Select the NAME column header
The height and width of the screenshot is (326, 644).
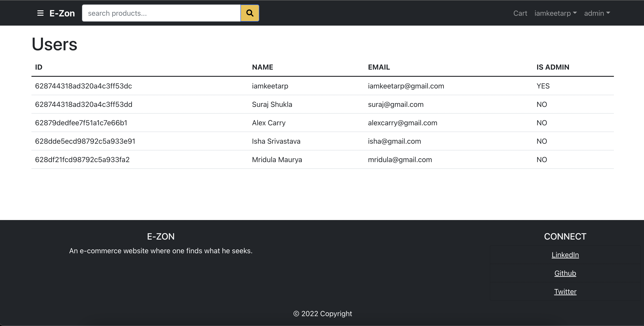point(262,67)
